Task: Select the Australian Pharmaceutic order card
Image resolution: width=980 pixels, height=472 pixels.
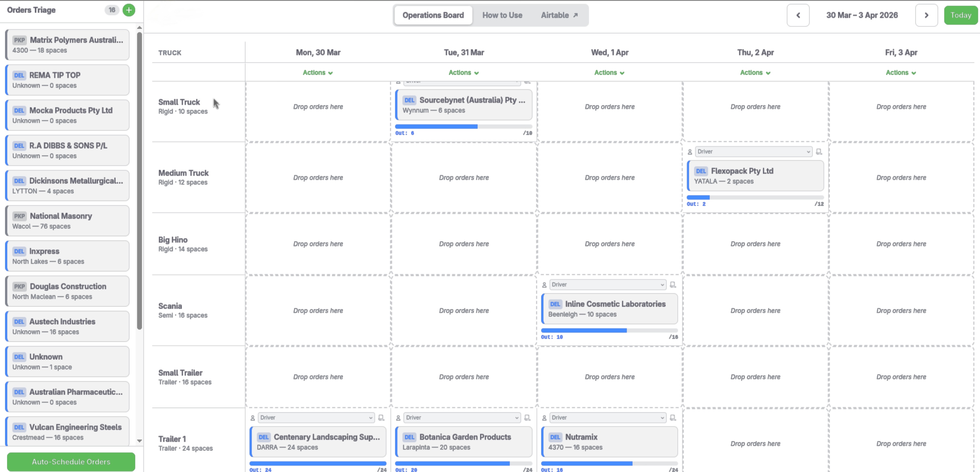Action: click(67, 397)
